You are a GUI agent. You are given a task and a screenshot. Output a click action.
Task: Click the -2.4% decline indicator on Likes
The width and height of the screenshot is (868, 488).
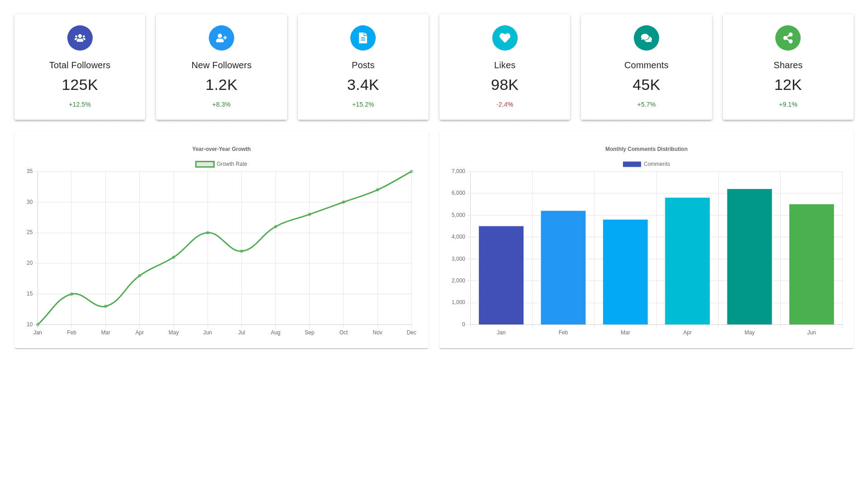click(505, 104)
